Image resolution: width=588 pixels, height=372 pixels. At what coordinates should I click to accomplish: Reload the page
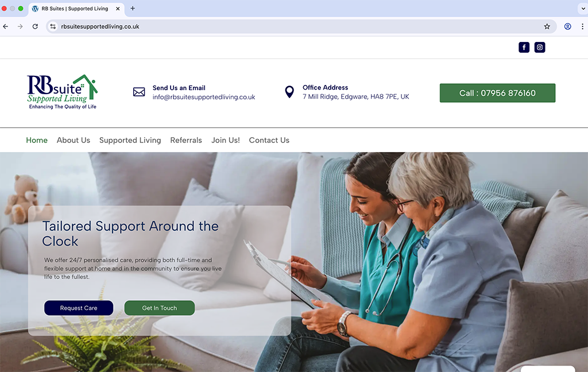tap(35, 26)
